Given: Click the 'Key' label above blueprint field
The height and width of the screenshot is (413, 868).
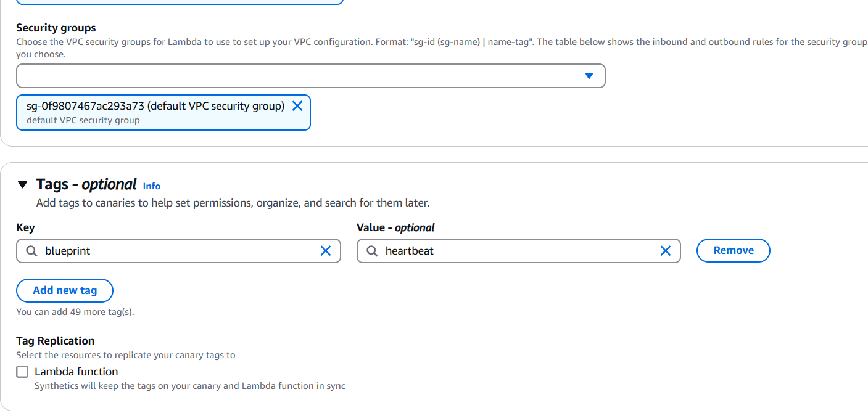Looking at the screenshot, I should click(x=25, y=227).
